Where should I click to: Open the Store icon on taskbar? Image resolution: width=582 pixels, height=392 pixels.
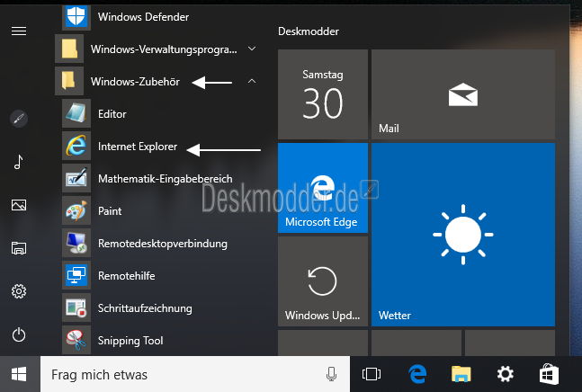tap(549, 374)
